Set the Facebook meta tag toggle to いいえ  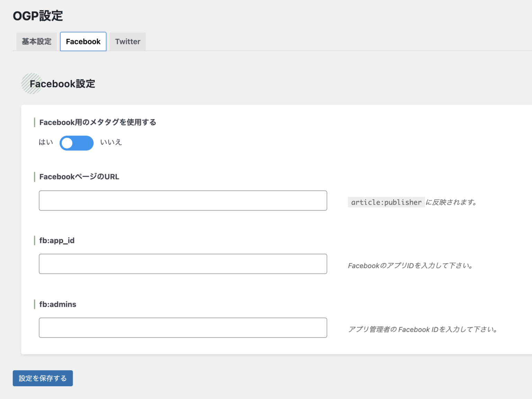77,143
